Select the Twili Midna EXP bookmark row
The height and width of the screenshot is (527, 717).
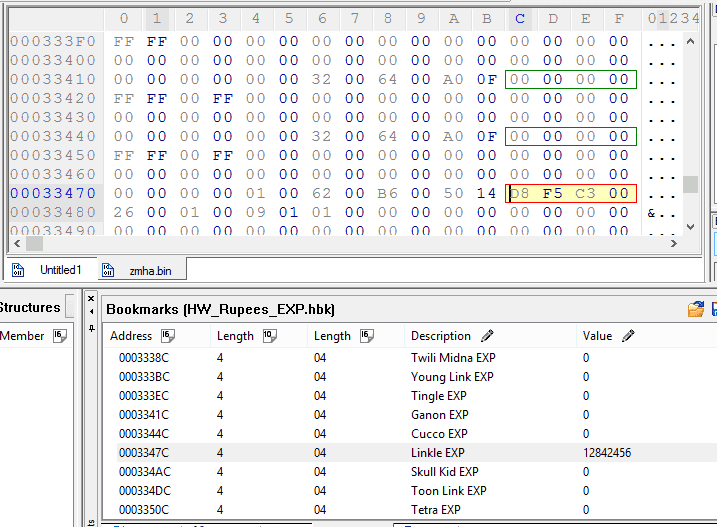pos(409,358)
